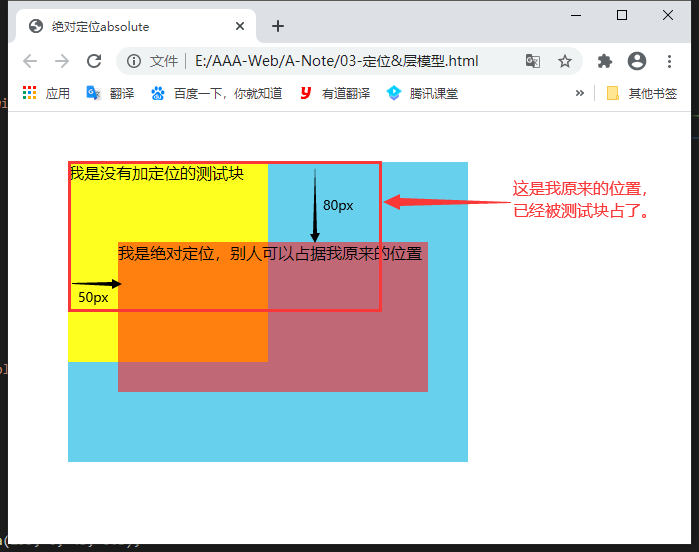Viewport: 699px width, 552px height.
Task: Click the text 我是没有加定位的测试块
Action: [x=157, y=173]
